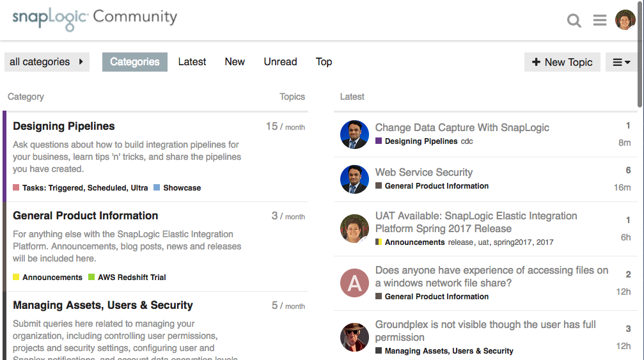Switch to the Unread tab

tap(280, 62)
